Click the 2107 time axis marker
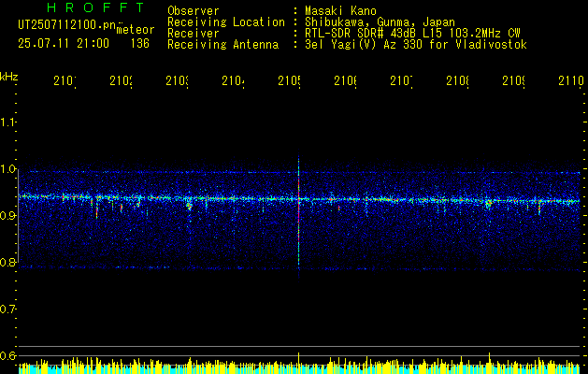This screenshot has height=374, width=588. [x=402, y=80]
